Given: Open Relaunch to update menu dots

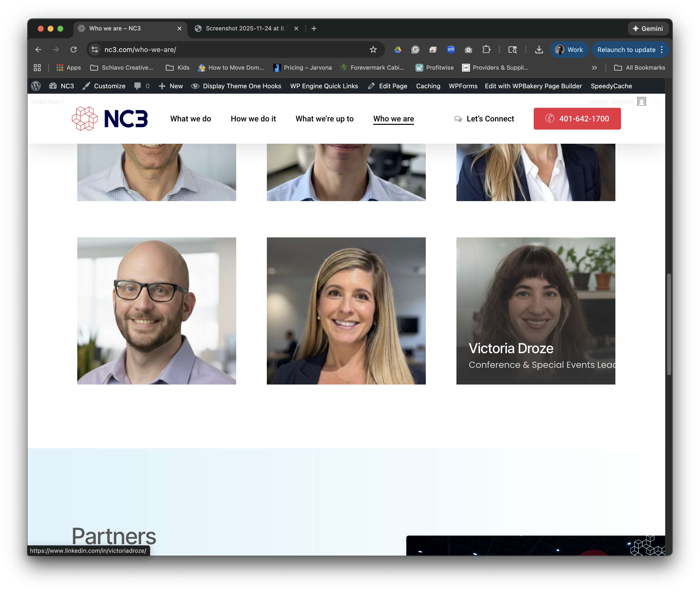Looking at the screenshot, I should [x=661, y=50].
